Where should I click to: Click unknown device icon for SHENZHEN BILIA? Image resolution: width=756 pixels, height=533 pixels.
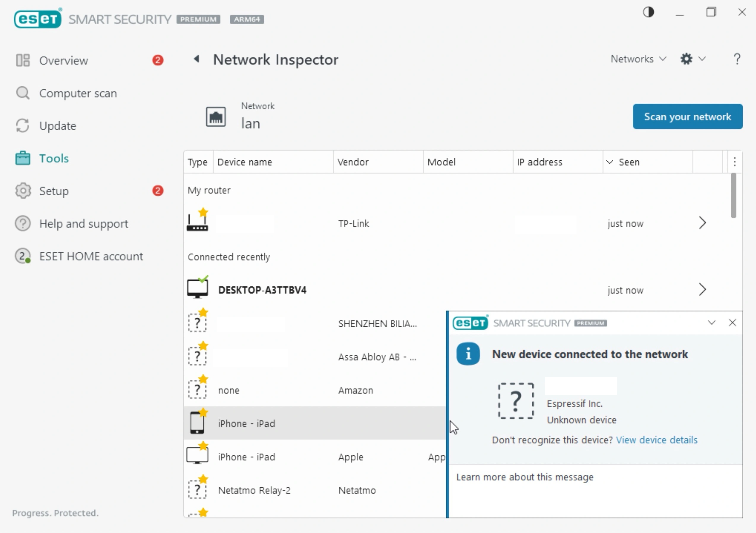198,321
